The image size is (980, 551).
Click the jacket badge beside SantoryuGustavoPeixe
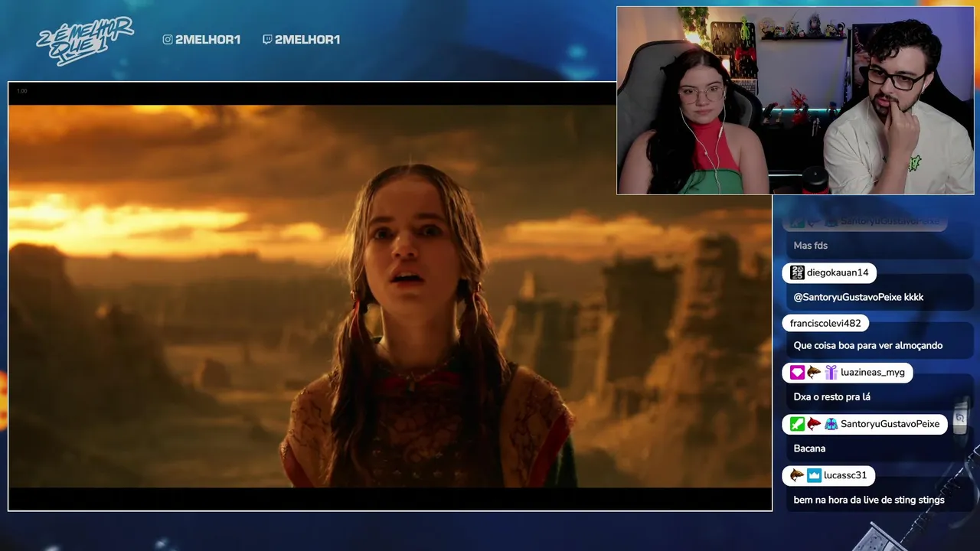(831, 424)
